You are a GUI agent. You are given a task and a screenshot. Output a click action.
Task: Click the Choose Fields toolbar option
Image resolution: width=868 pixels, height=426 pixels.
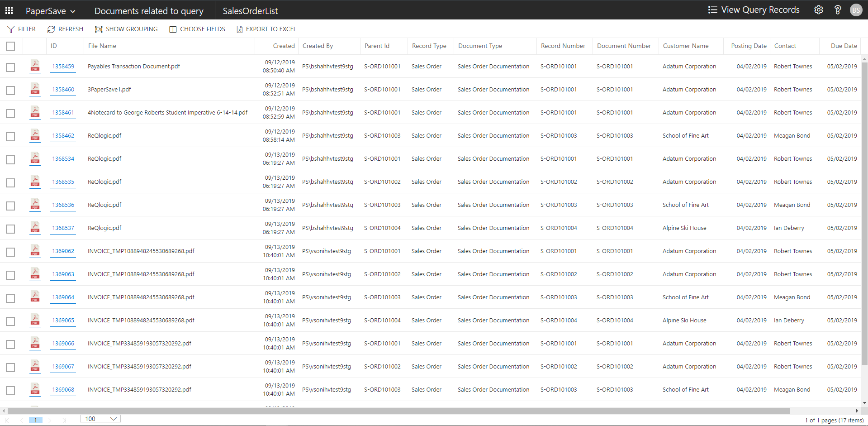coord(197,29)
